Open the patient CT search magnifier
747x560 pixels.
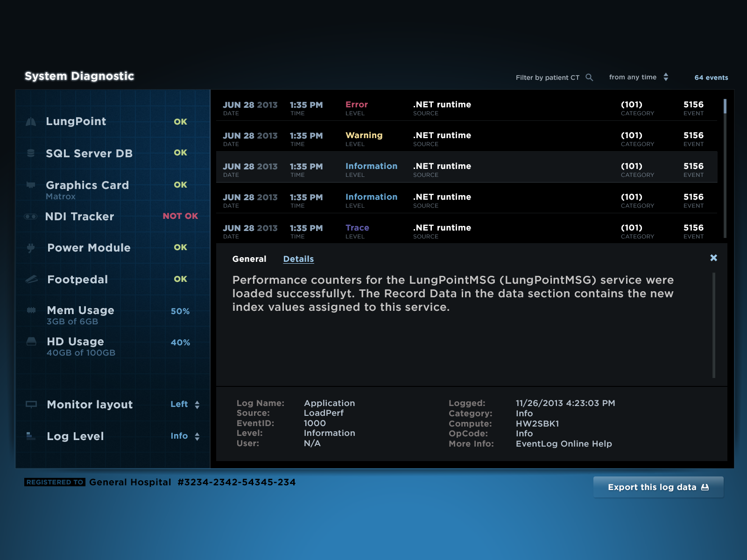click(590, 77)
